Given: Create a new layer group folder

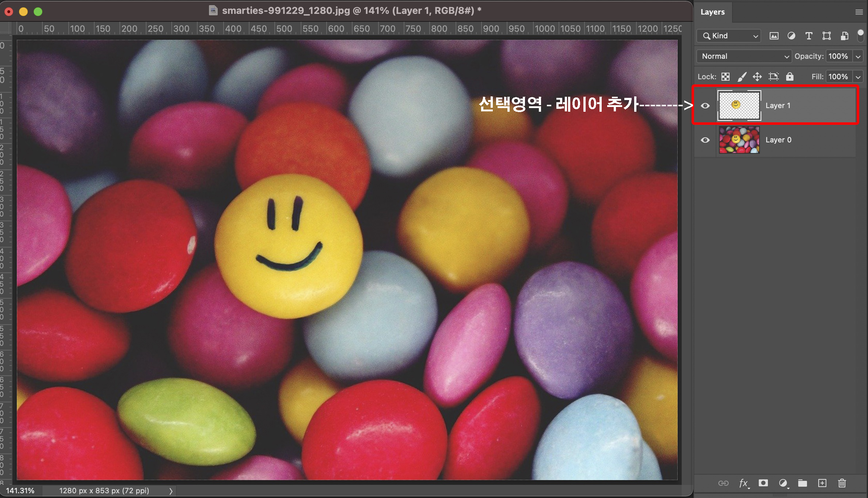Looking at the screenshot, I should tap(803, 483).
